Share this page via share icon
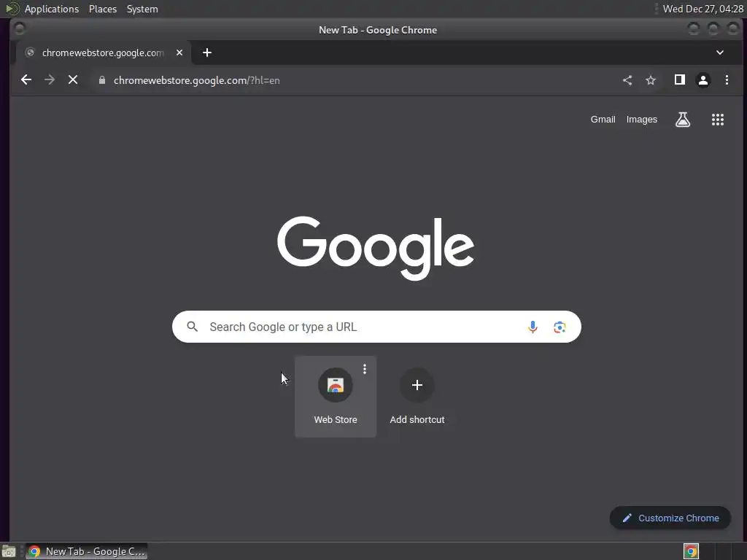The width and height of the screenshot is (747, 560). click(627, 80)
